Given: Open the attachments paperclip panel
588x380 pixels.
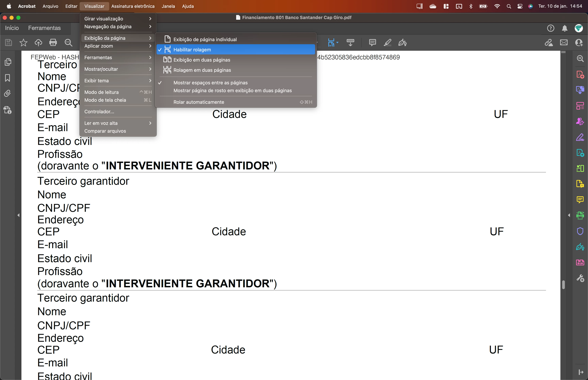Looking at the screenshot, I should [x=8, y=94].
